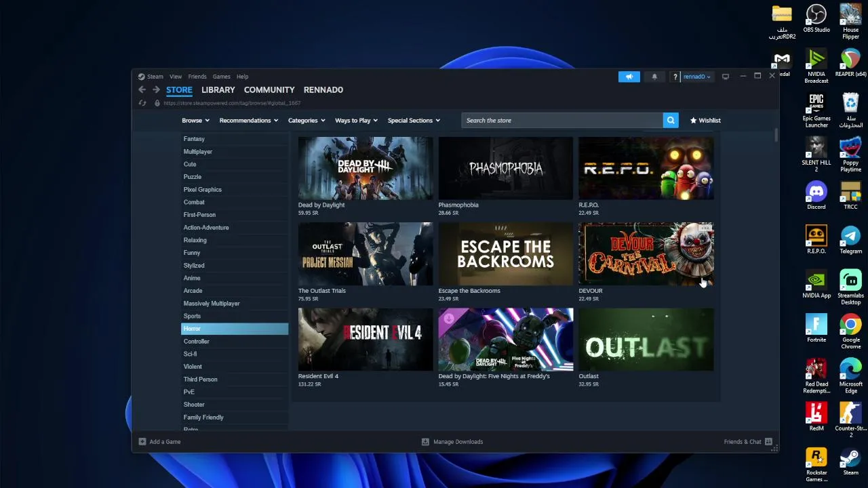Open the RENNADO profile tab
The image size is (868, 488).
[323, 89]
